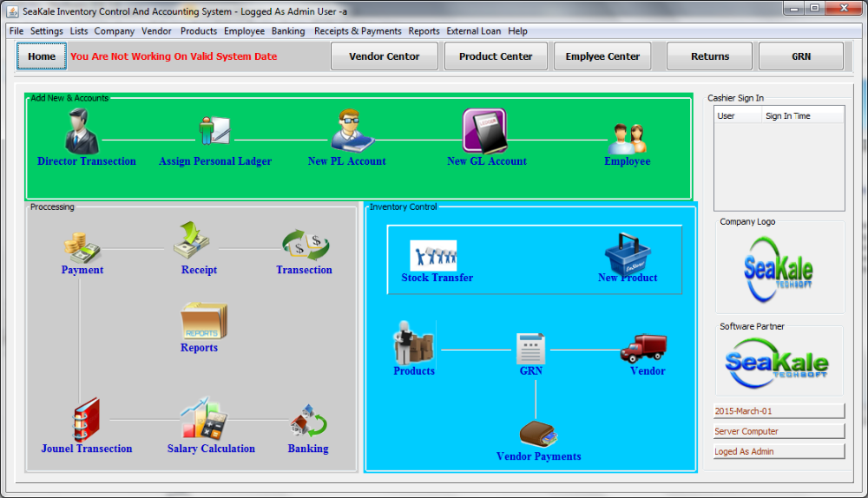Open the File menu
This screenshot has width=868, height=498.
pyautogui.click(x=16, y=31)
